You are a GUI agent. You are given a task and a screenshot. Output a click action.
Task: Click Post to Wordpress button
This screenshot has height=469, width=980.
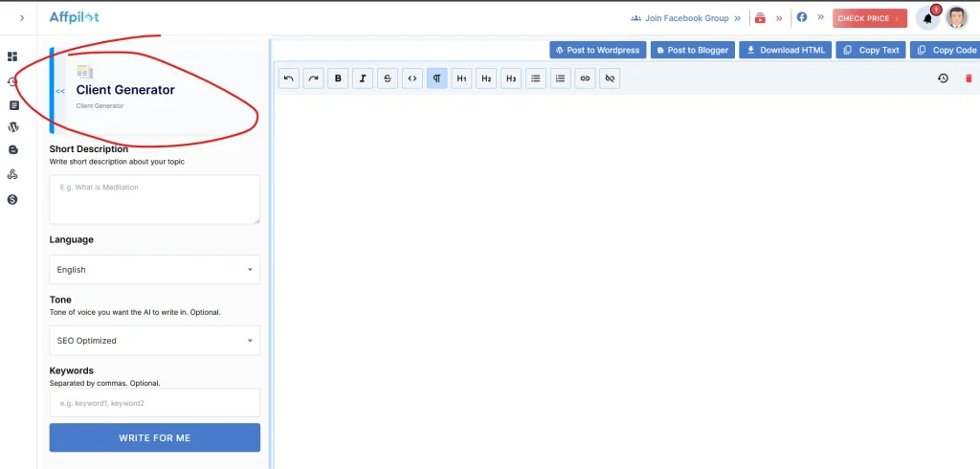coord(598,50)
